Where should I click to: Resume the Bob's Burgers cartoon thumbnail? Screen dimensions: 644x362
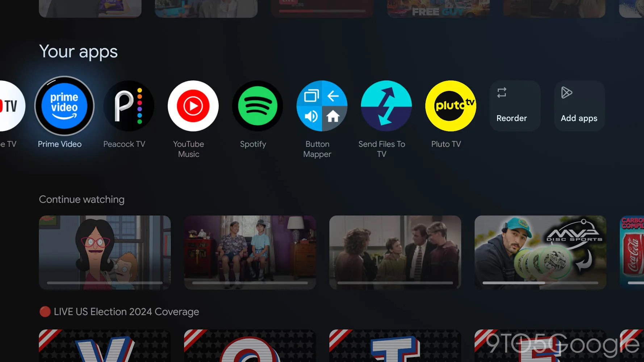coord(105,252)
